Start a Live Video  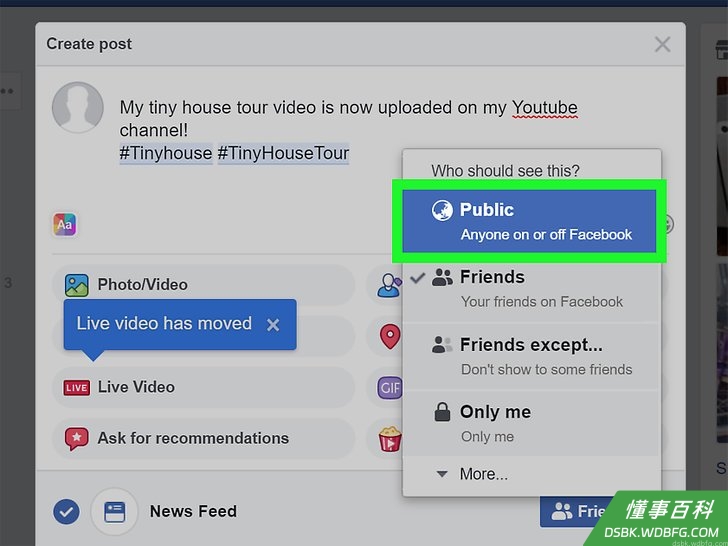203,387
